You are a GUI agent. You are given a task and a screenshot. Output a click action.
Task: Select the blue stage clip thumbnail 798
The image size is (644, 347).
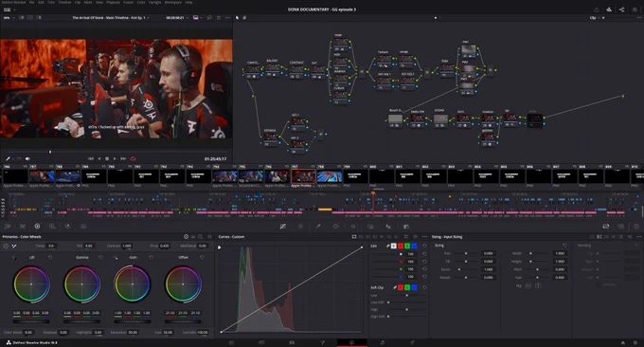pyautogui.click(x=330, y=176)
